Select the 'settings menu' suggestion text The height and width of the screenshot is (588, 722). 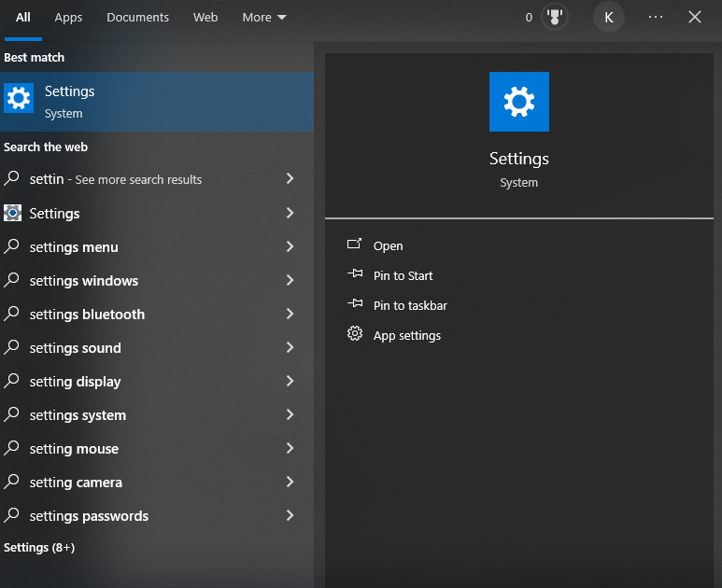(74, 247)
